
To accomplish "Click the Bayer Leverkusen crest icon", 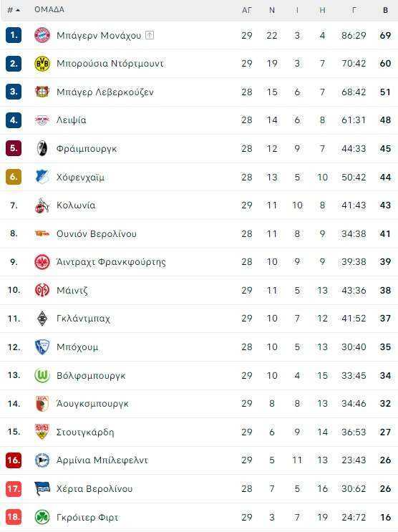I will tap(42, 92).
